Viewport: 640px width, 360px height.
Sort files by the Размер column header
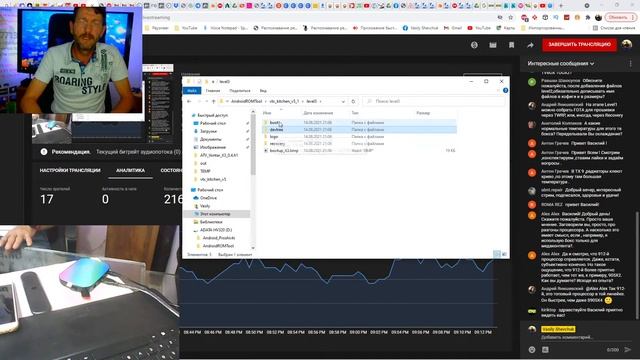[x=423, y=113]
